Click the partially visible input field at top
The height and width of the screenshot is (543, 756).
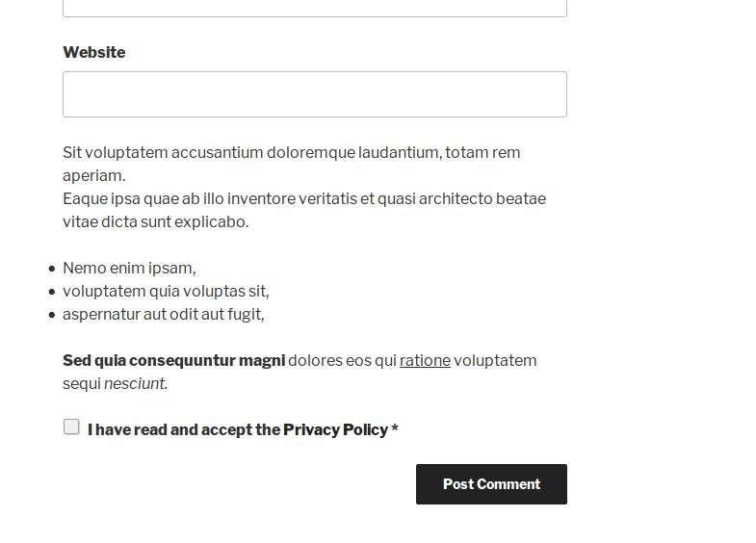pos(314,7)
